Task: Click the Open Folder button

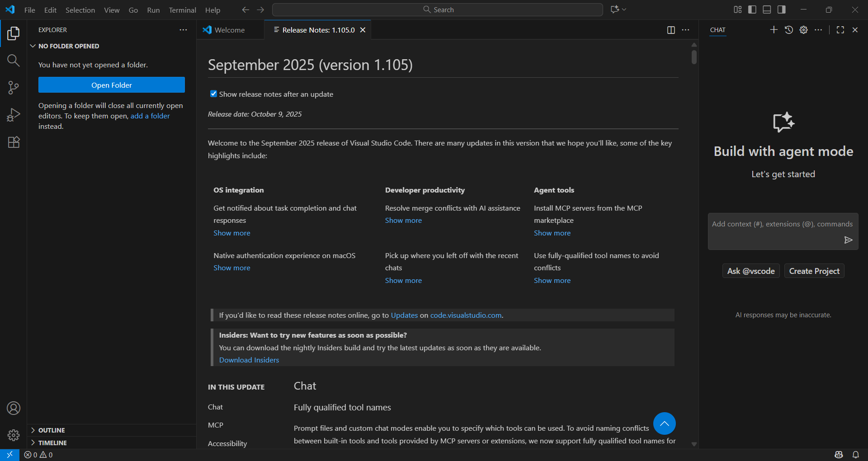Action: pos(112,85)
